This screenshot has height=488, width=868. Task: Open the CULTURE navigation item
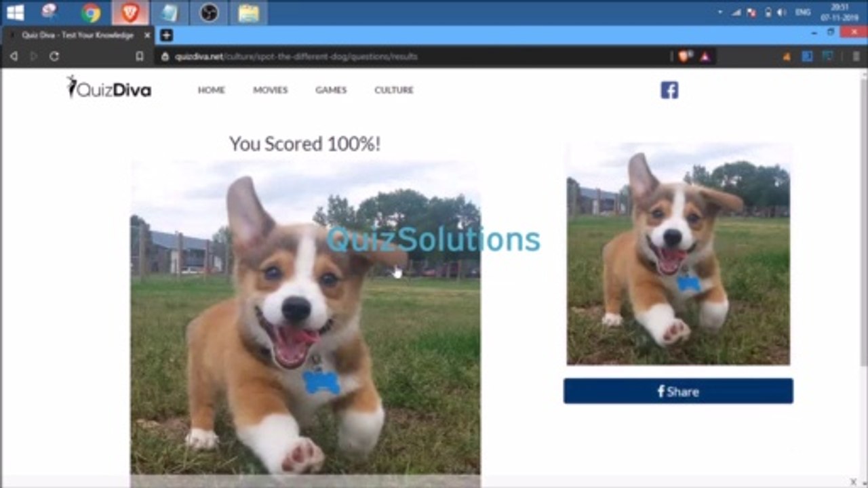393,89
